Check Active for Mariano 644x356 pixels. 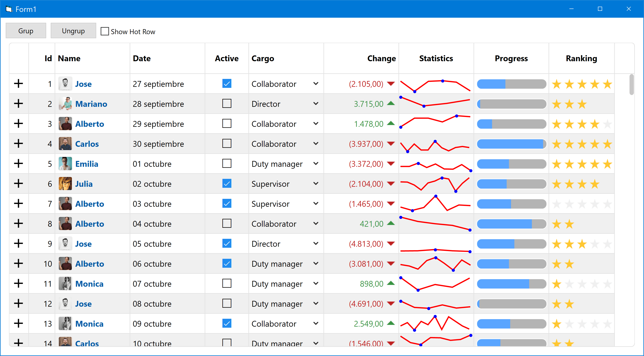click(x=227, y=104)
